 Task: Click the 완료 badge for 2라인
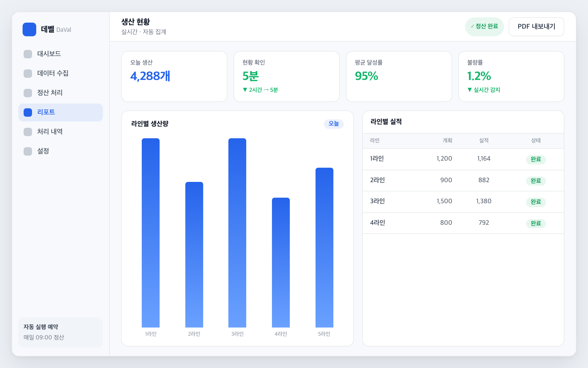(x=536, y=181)
